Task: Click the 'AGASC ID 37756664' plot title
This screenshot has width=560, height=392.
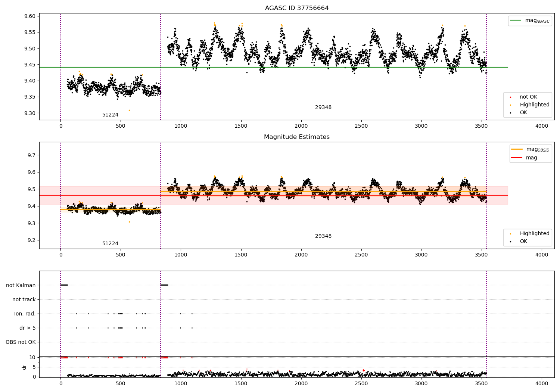Action: (x=297, y=8)
